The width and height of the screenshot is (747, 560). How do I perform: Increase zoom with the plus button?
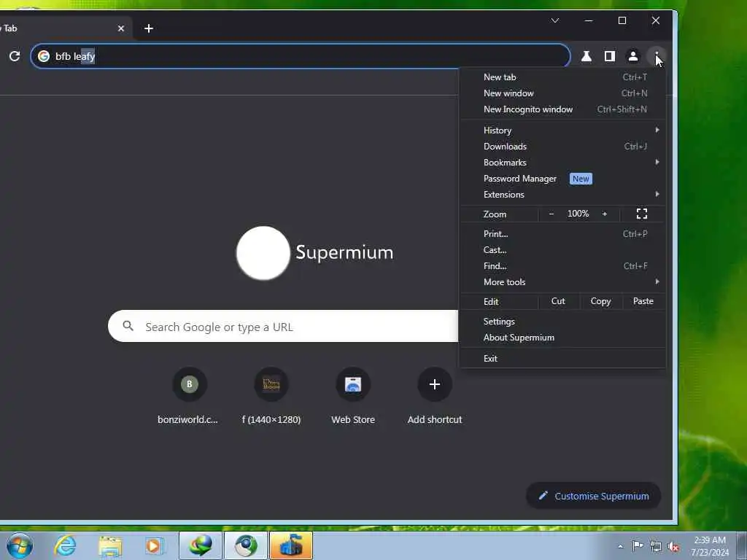(x=605, y=214)
